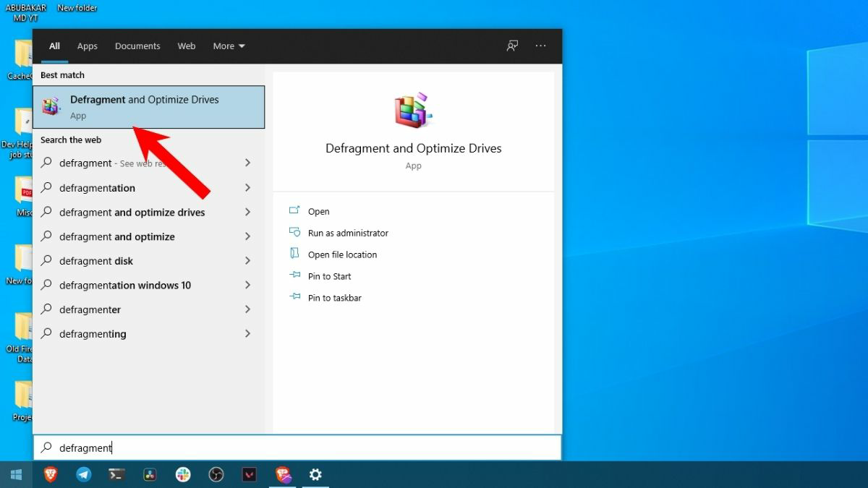
Task: Click the search box containing 'defragment'
Action: pos(297,448)
